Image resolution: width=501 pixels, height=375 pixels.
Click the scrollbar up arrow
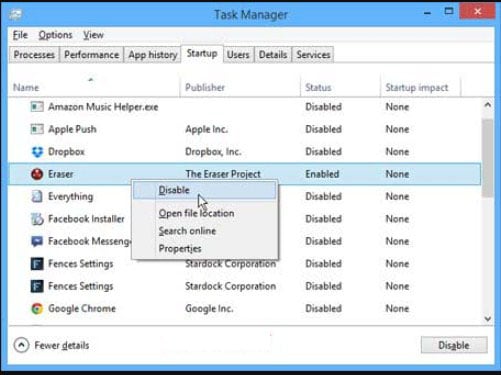488,105
